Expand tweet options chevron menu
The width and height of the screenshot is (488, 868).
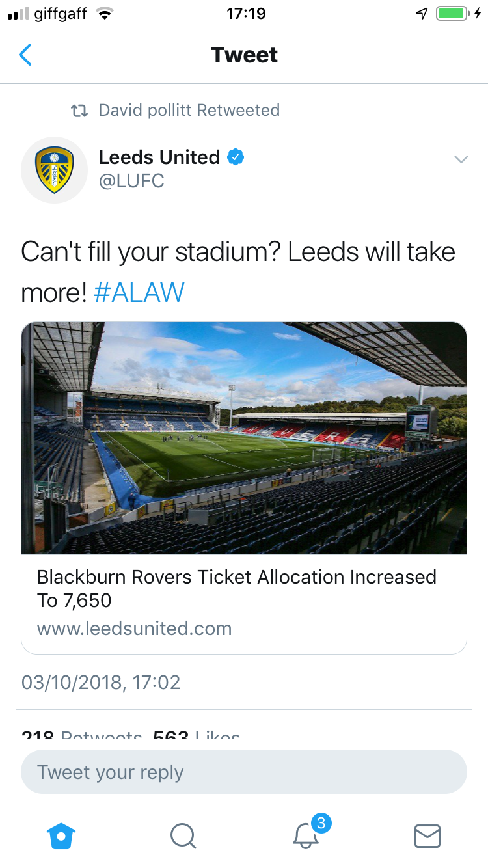(461, 159)
